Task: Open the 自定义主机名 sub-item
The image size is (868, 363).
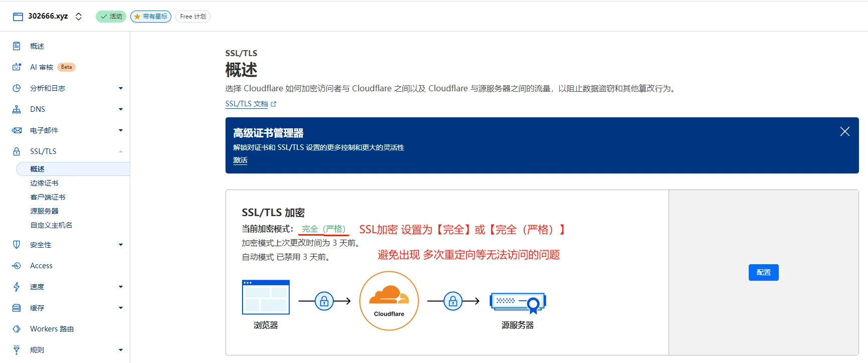Action: click(51, 225)
